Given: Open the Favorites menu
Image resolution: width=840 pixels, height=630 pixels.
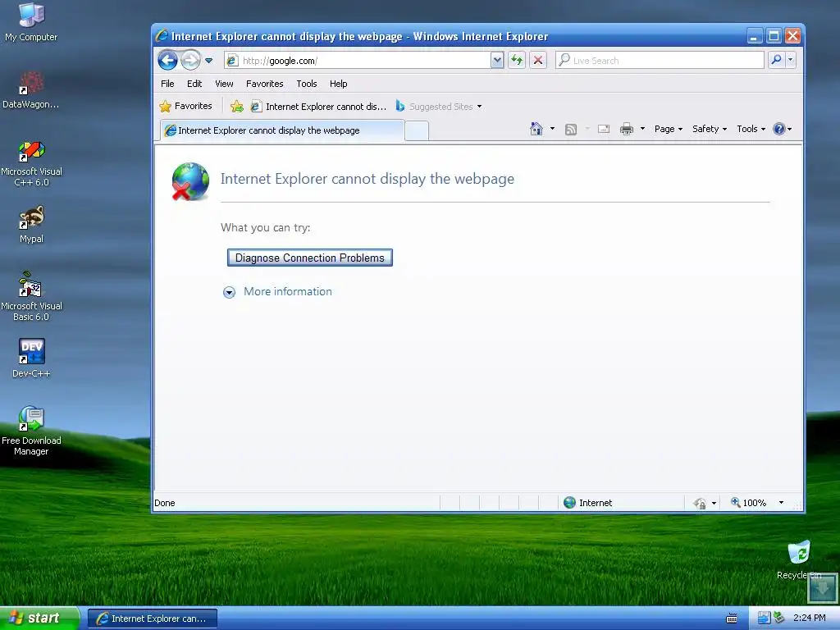Looking at the screenshot, I should [264, 84].
